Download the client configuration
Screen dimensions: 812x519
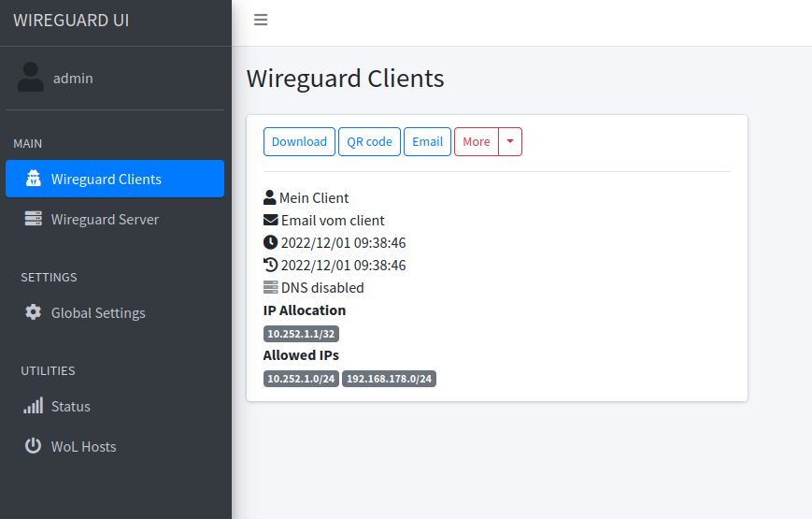click(299, 141)
